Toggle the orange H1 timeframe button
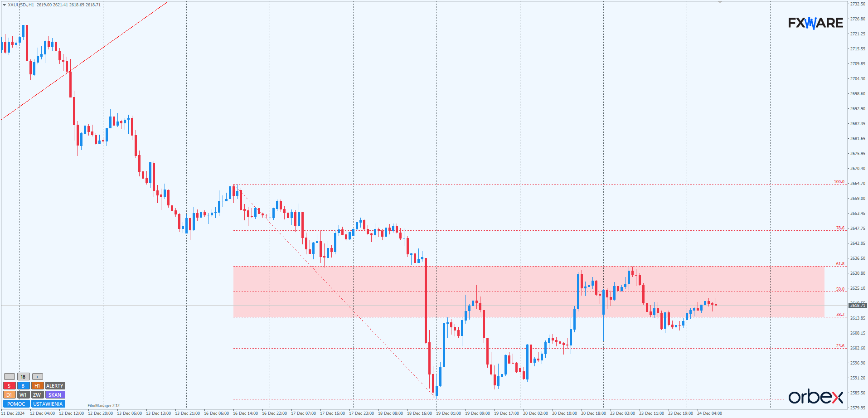This screenshot has height=418, width=868. [37, 386]
